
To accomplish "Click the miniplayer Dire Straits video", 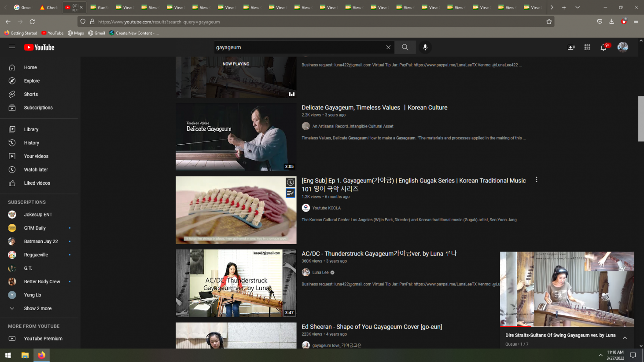I will (x=567, y=289).
